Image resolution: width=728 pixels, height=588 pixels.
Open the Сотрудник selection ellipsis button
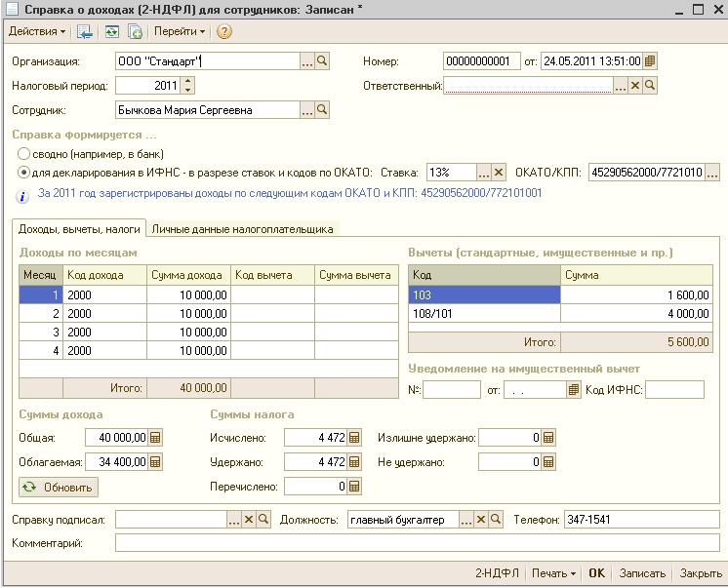pos(306,110)
